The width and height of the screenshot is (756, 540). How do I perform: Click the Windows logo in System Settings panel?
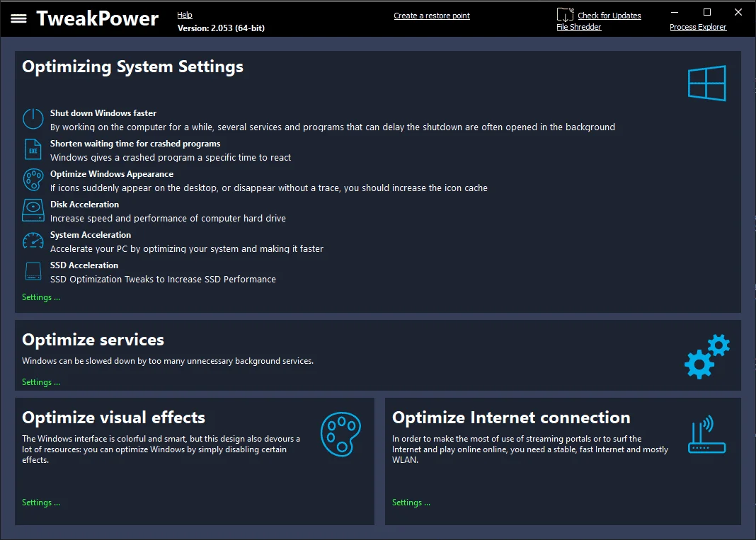pyautogui.click(x=707, y=84)
